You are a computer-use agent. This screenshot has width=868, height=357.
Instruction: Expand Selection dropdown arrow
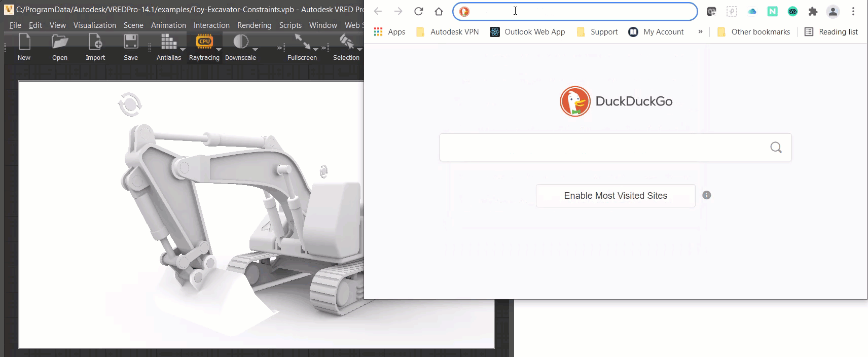[359, 50]
